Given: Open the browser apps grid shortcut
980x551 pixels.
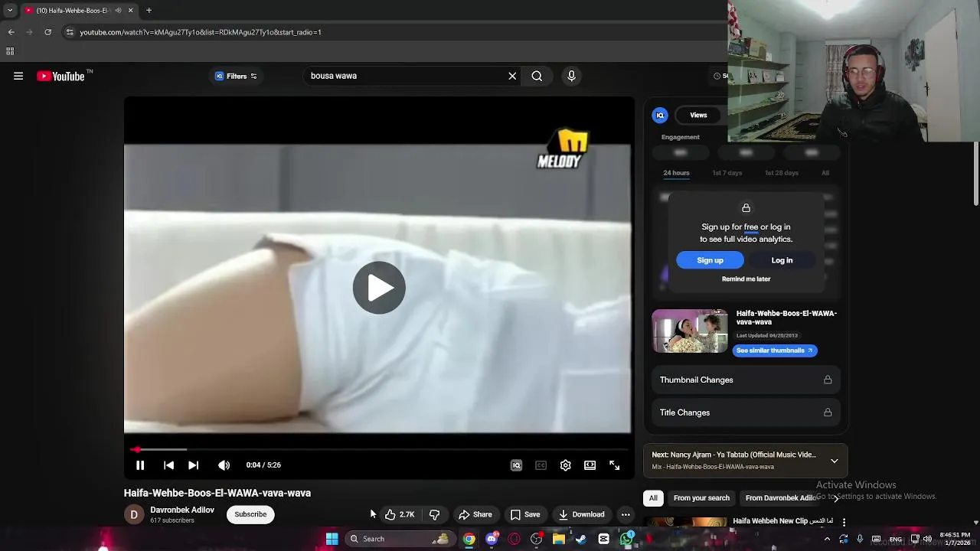Looking at the screenshot, I should (10, 51).
